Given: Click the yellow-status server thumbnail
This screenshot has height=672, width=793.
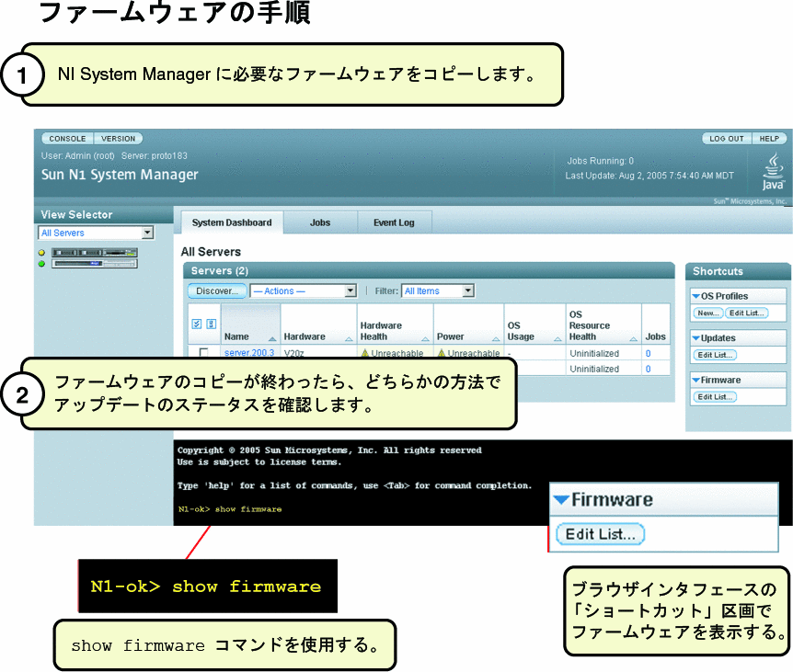Looking at the screenshot, I should [95, 253].
